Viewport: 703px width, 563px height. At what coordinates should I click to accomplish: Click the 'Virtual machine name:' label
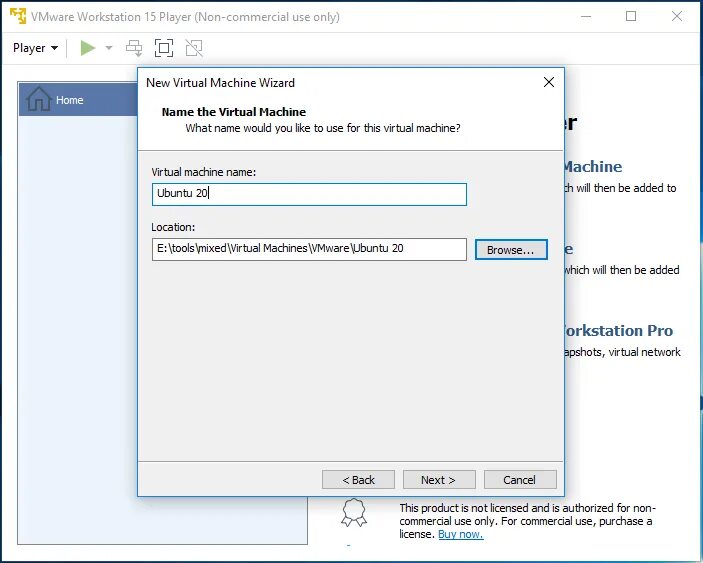click(x=204, y=172)
